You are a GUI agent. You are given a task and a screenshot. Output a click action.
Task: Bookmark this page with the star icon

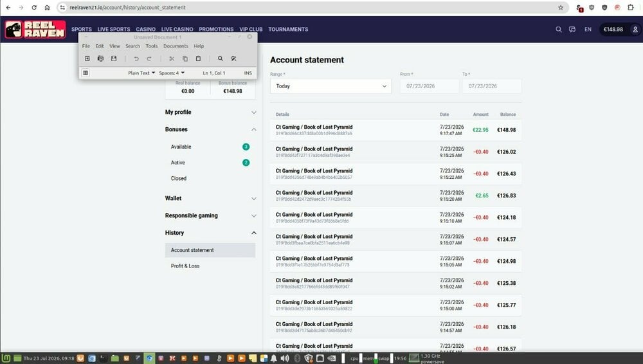[561, 7]
